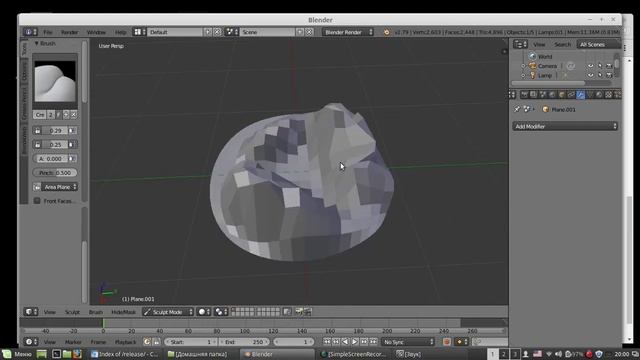
Task: Add a new scene with plus icon
Action: pyautogui.click(x=300, y=32)
